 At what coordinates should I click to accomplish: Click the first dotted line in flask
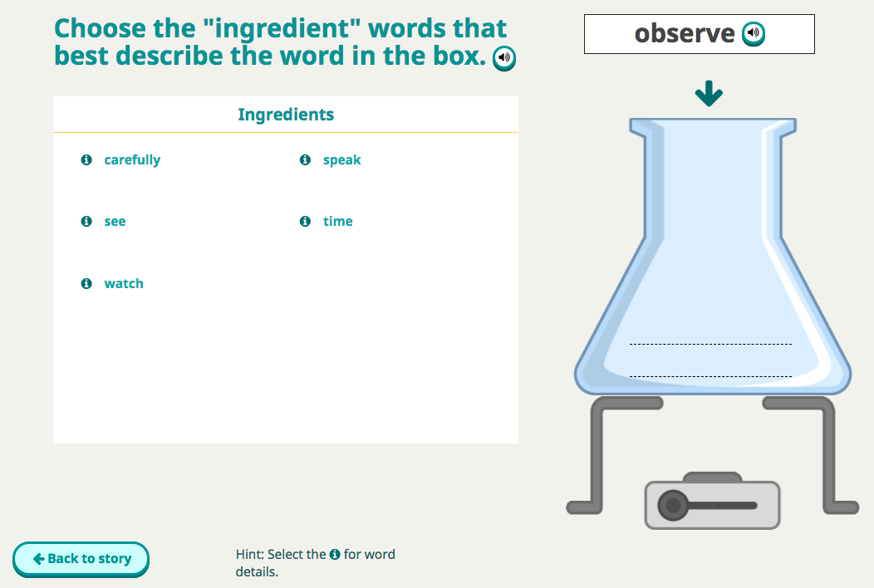pyautogui.click(x=710, y=342)
